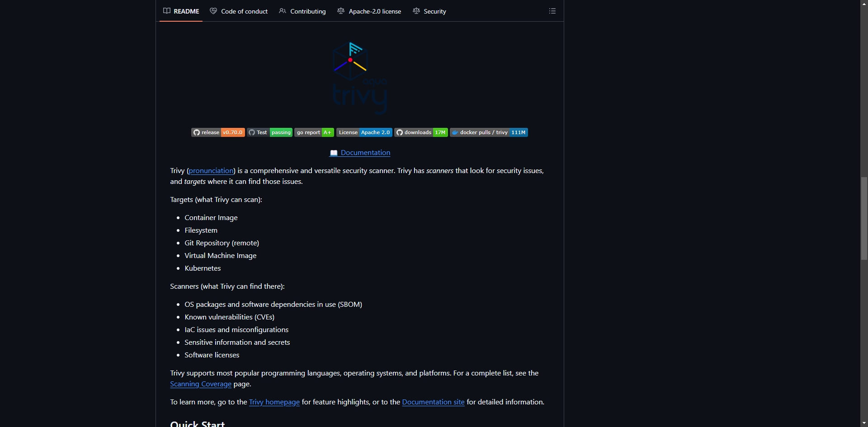Click the 'OS packages and software dependencies' item
Image resolution: width=868 pixels, height=427 pixels.
click(x=273, y=305)
